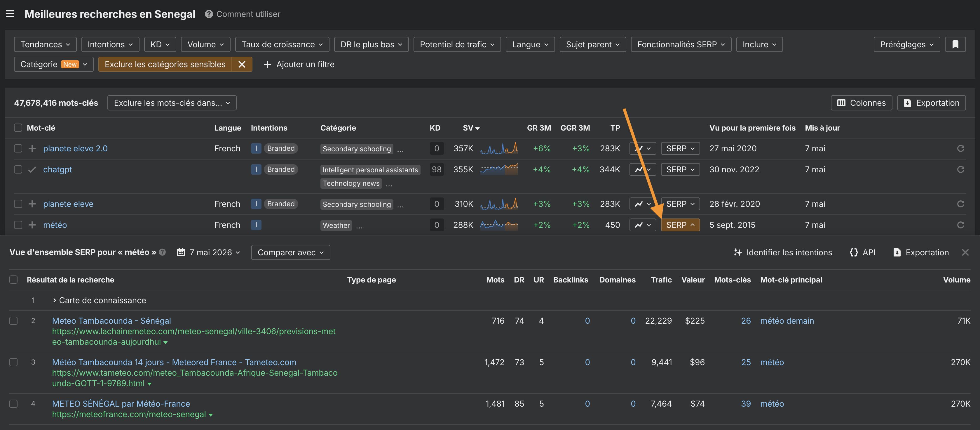Open the Intentions filter dropdown

click(110, 45)
